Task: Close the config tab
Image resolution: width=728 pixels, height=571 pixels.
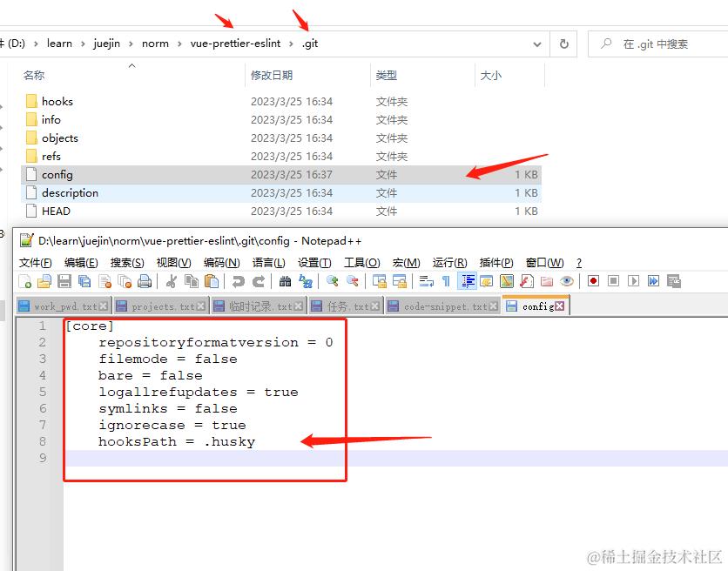Action: click(559, 306)
